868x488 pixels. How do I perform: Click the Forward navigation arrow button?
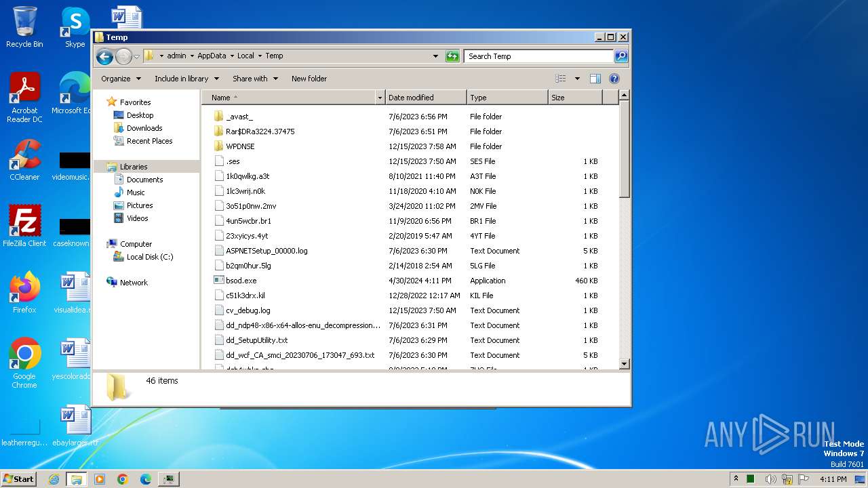[x=123, y=56]
